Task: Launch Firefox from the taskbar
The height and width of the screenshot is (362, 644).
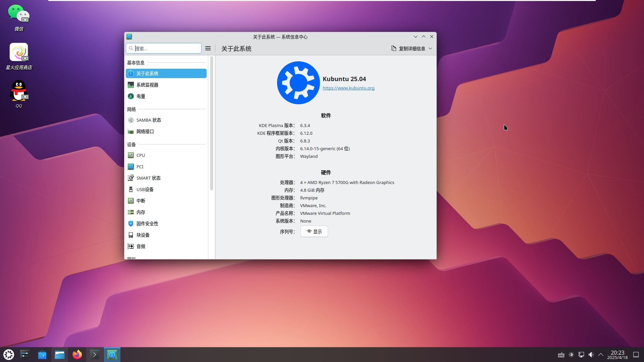Action: click(x=77, y=355)
